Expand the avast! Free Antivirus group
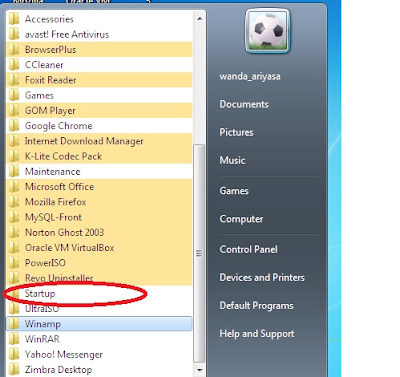Image resolution: width=400 pixels, height=377 pixels. (99, 34)
